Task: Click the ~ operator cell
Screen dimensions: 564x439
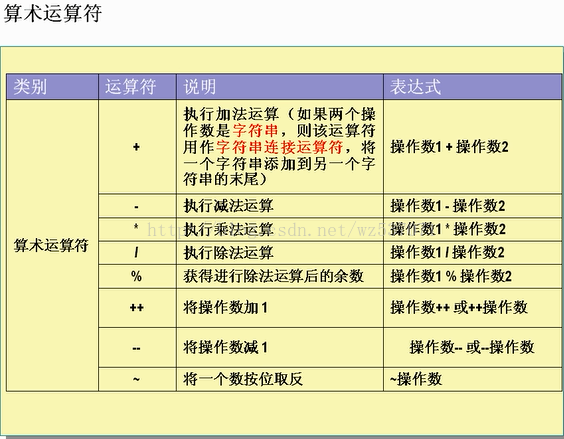Action: (136, 379)
